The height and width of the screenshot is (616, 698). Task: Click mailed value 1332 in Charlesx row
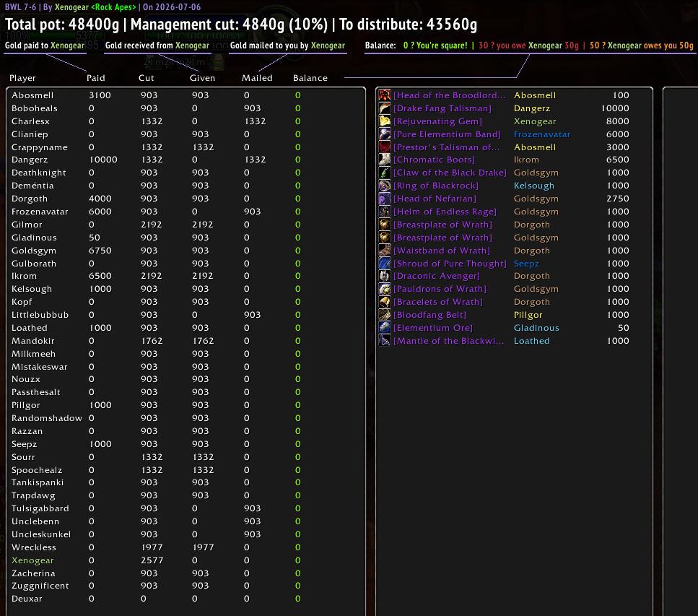coord(255,121)
